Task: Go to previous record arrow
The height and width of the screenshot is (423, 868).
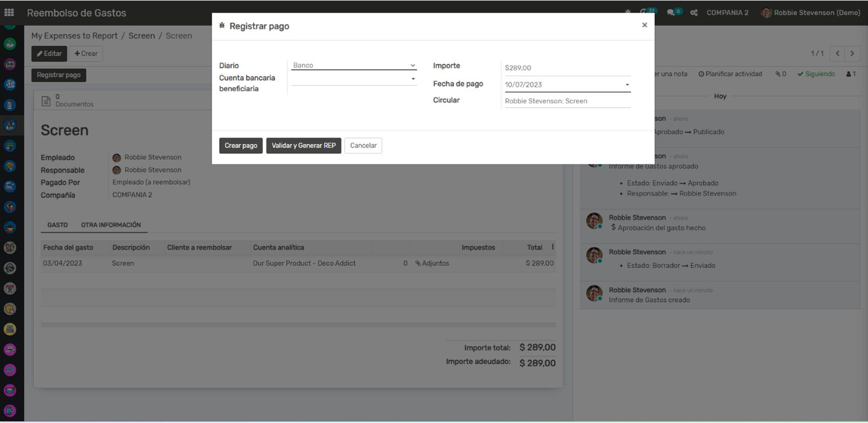Action: point(837,53)
